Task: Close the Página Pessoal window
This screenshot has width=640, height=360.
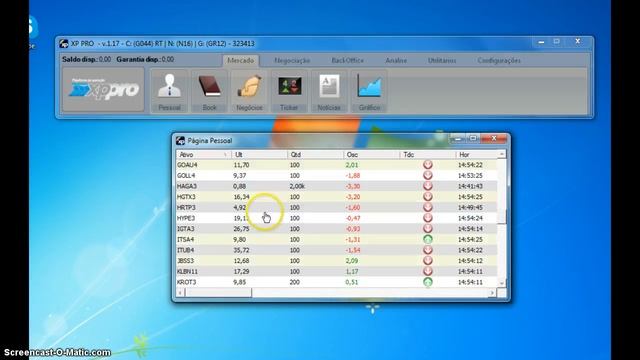Action: (493, 139)
